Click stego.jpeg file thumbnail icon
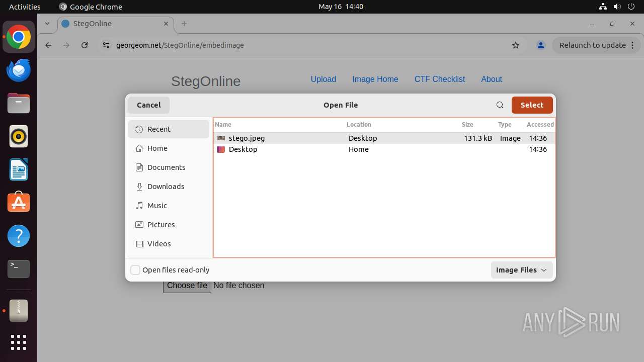This screenshot has width=644, height=362. click(221, 138)
